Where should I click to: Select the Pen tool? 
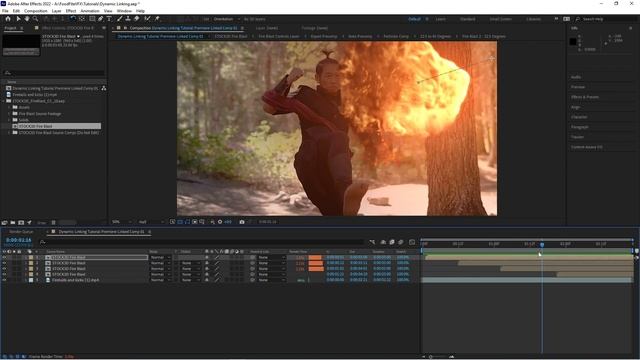100,19
